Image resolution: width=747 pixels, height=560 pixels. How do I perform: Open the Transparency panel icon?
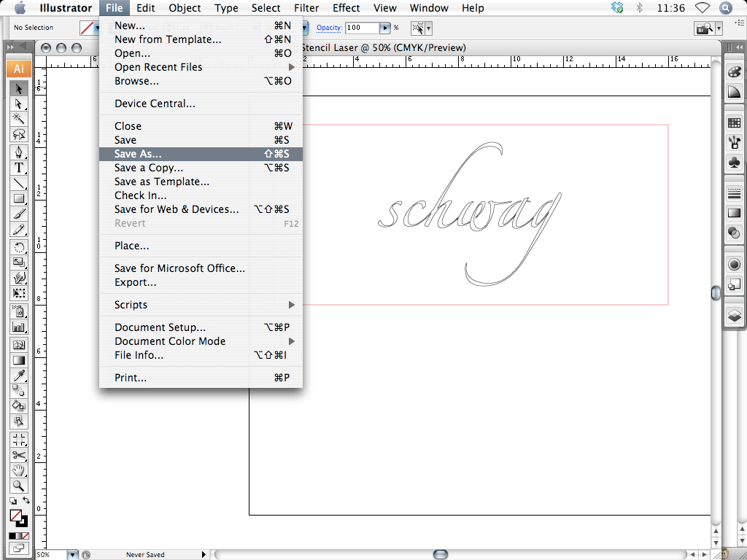click(734, 233)
